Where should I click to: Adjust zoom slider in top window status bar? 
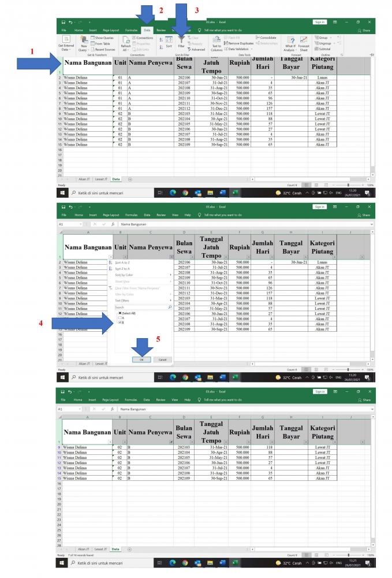348,185
